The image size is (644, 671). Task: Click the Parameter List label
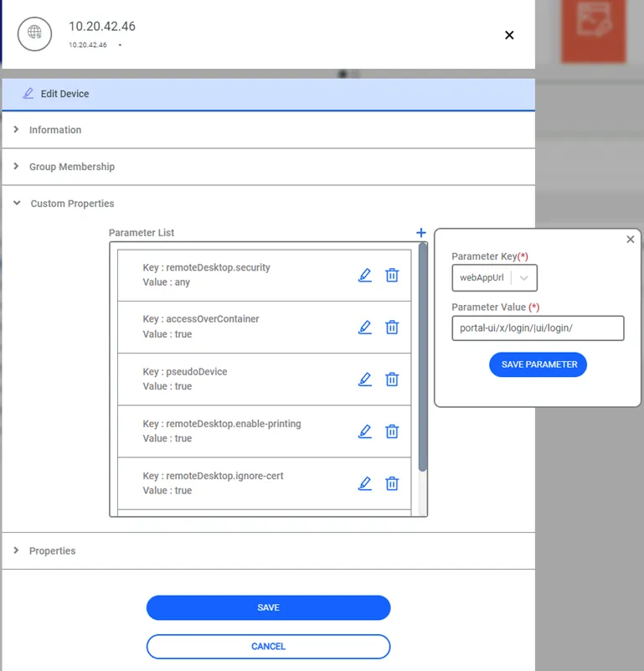click(x=142, y=233)
